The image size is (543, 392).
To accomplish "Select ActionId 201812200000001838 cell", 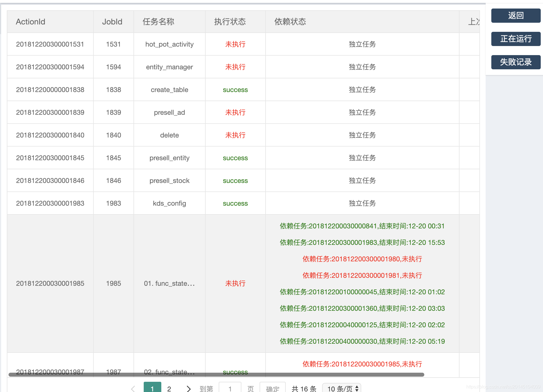I will [x=50, y=90].
